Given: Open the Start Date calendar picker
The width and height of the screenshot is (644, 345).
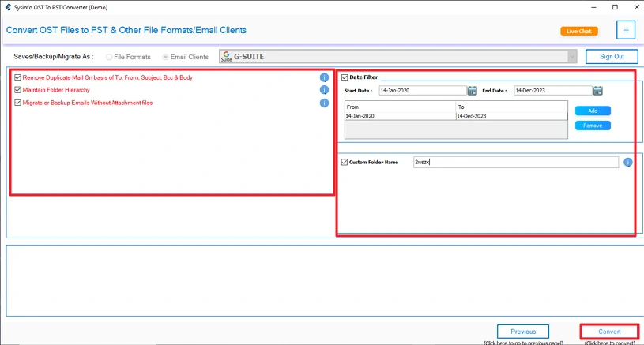Looking at the screenshot, I should click(x=473, y=91).
